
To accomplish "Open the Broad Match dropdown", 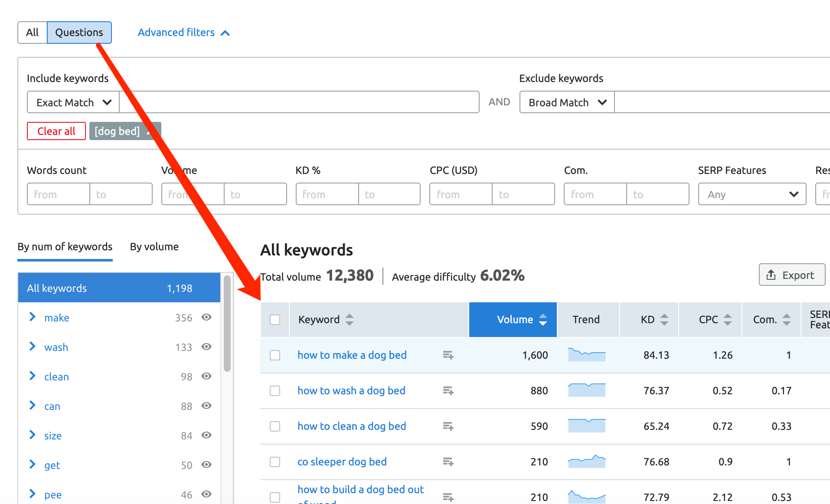I will pos(567,102).
